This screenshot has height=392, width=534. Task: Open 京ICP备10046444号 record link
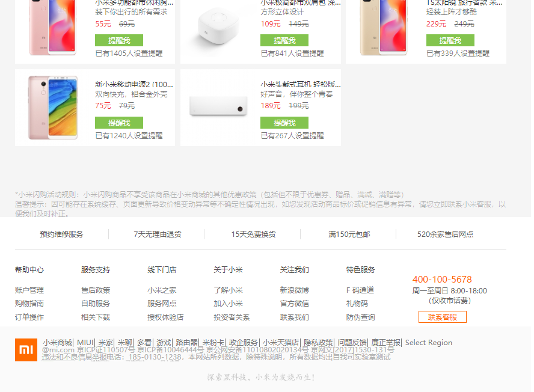pos(170,350)
